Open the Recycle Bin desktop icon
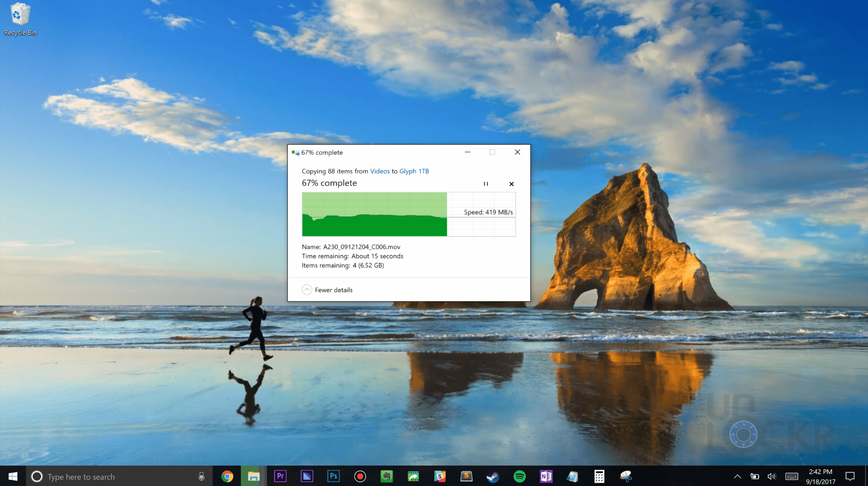Screen dimensions: 868x486 (20, 19)
